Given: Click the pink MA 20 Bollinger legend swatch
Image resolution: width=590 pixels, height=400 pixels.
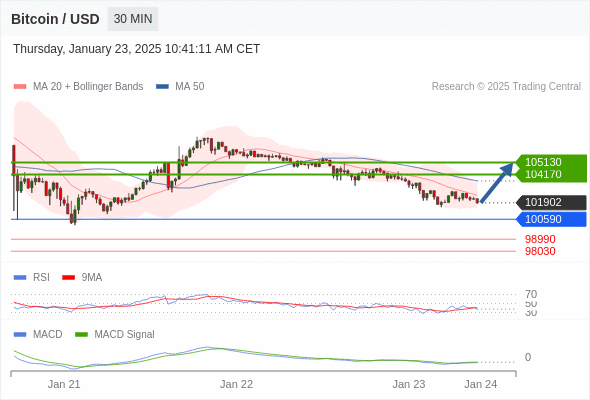Looking at the screenshot, I should pyautogui.click(x=20, y=87).
